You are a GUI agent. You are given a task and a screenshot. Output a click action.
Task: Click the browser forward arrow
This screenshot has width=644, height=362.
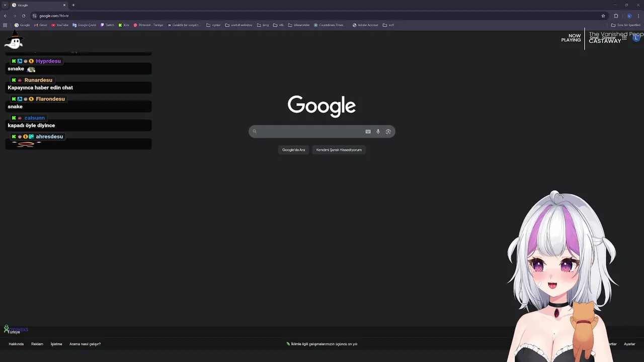tap(15, 16)
